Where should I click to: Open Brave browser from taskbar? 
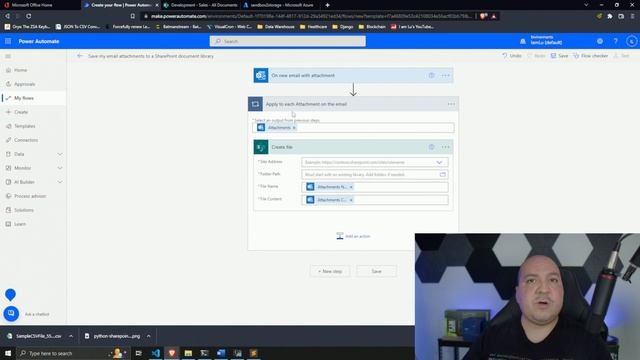172,353
